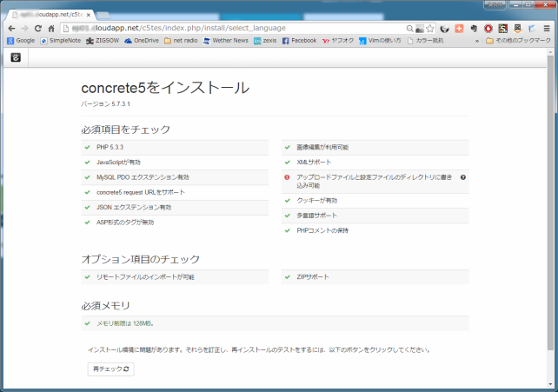The width and height of the screenshot is (558, 392).
Task: Click the browser forward arrow
Action: pos(24,29)
